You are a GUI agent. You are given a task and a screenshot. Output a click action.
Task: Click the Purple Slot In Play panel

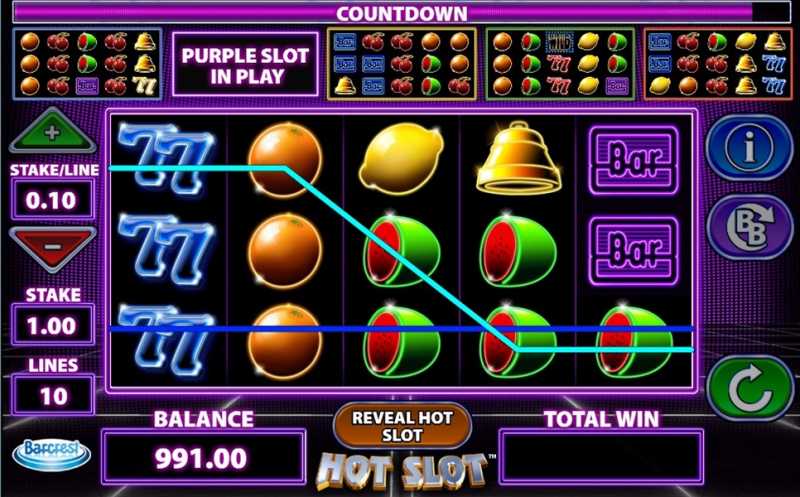245,65
